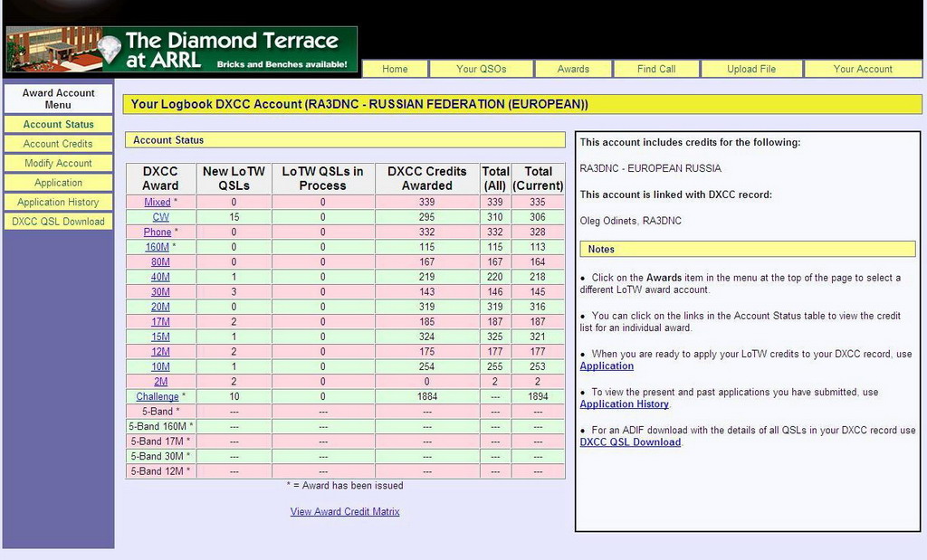Click the Oleg Odinets, RA3DNC text
The image size is (927, 560).
pos(630,221)
